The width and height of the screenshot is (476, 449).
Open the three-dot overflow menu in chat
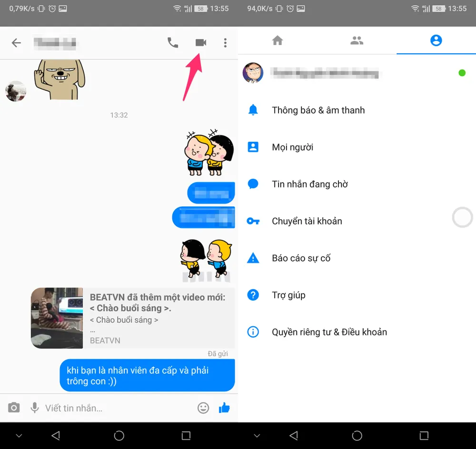tap(225, 43)
